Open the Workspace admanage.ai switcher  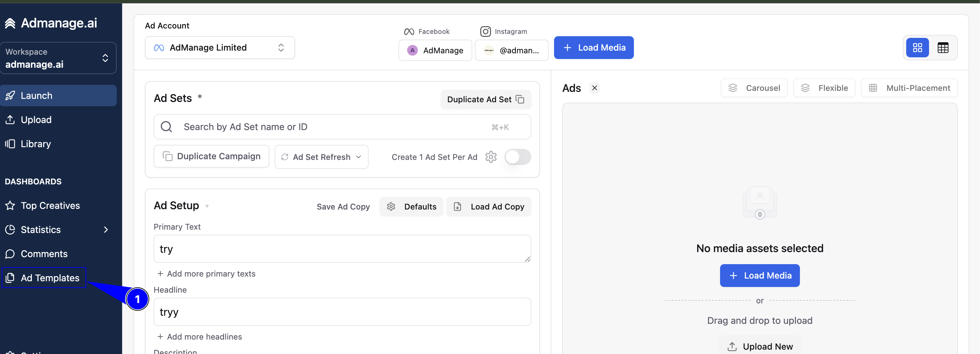pyautogui.click(x=58, y=58)
